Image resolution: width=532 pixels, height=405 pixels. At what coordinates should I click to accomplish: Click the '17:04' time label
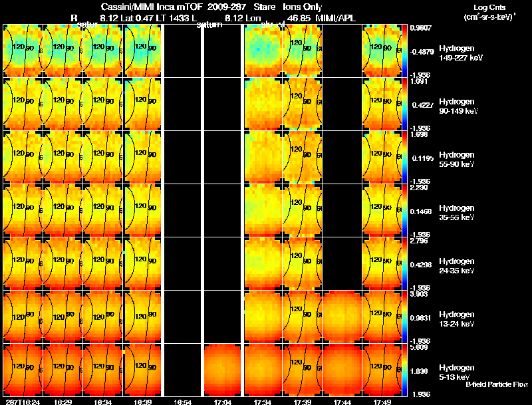[223, 402]
